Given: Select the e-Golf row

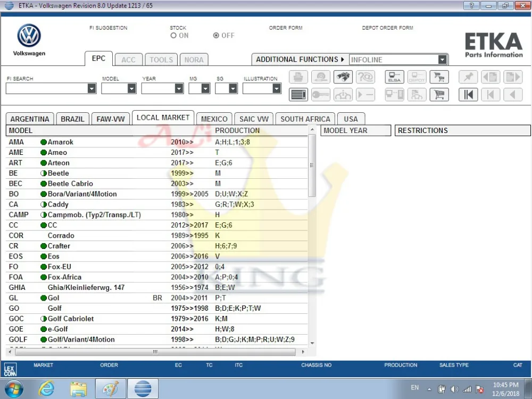Looking at the screenshot, I should point(157,329).
